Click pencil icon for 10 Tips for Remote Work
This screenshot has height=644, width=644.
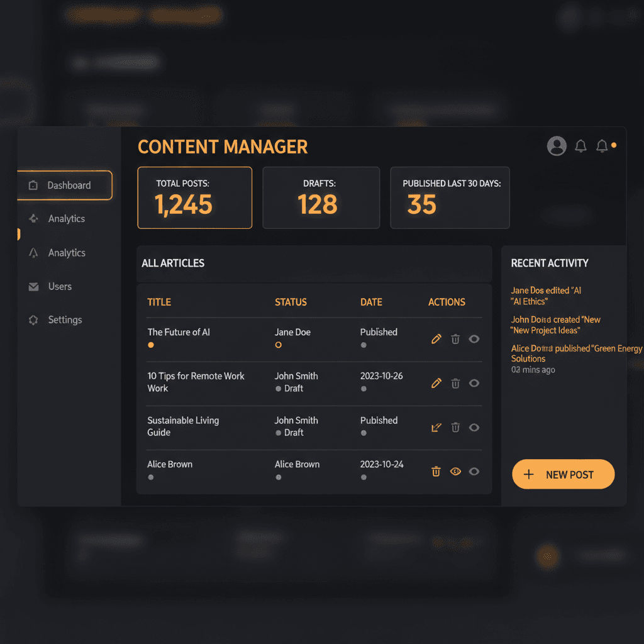coord(436,383)
